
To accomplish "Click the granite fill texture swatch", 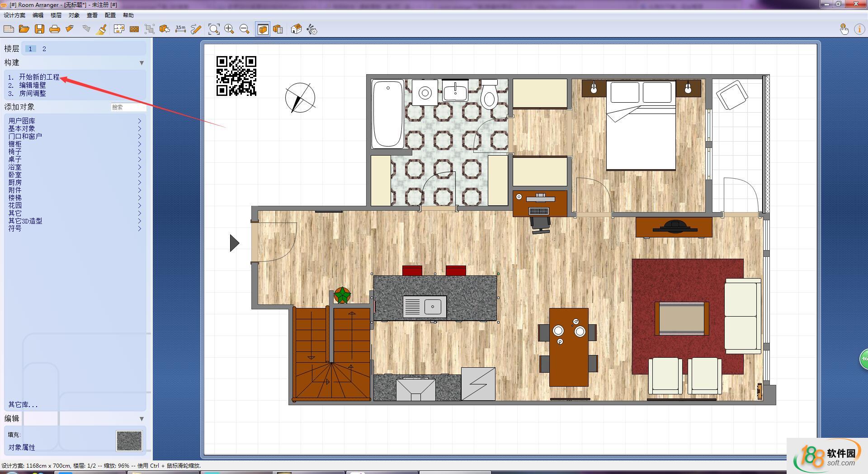I will point(129,441).
